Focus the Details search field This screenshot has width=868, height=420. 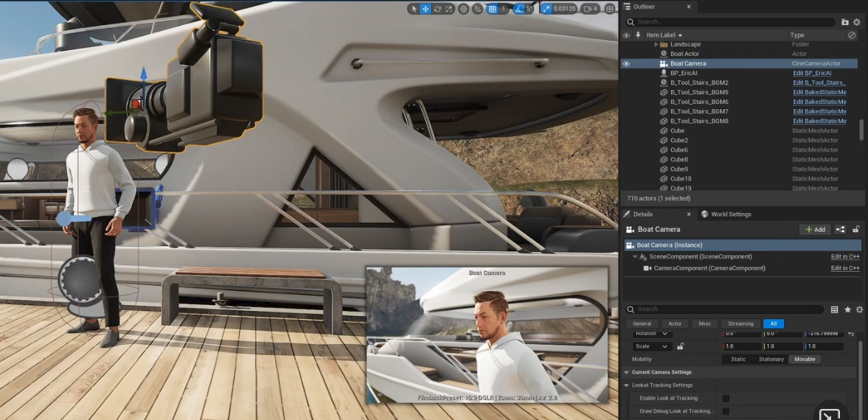tap(725, 309)
